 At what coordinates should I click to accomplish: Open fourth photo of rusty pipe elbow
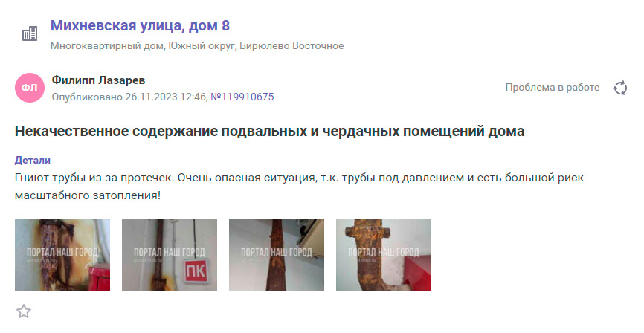tap(384, 255)
